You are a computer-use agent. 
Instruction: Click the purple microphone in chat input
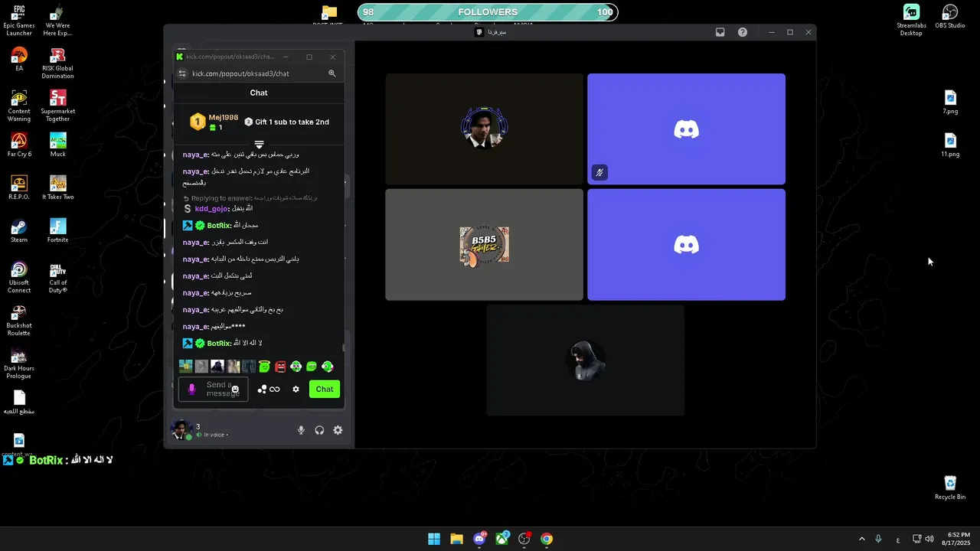pos(191,390)
